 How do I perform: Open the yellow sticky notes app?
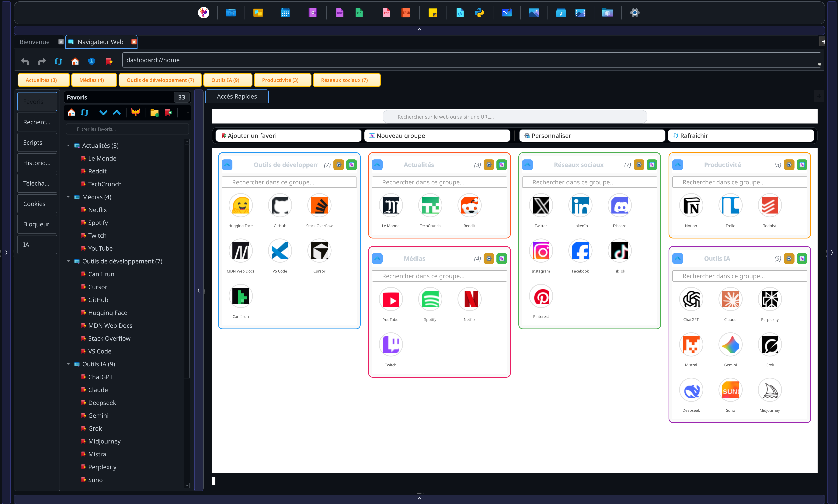click(x=433, y=13)
